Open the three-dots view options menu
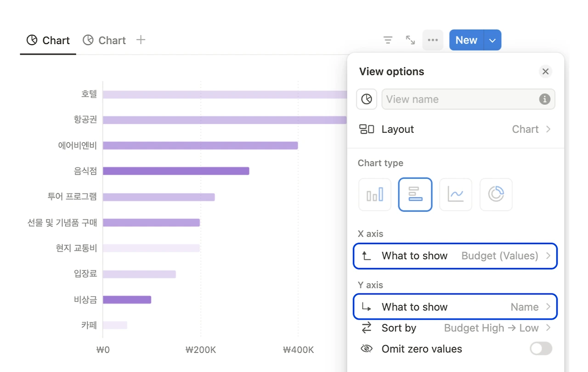 click(433, 40)
